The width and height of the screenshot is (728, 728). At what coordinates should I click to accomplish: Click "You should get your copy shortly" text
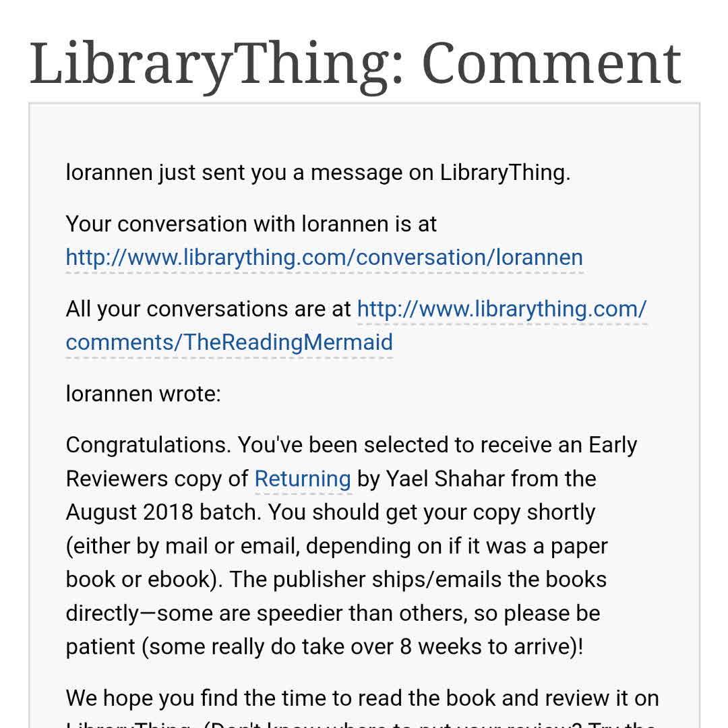pyautogui.click(x=432, y=512)
